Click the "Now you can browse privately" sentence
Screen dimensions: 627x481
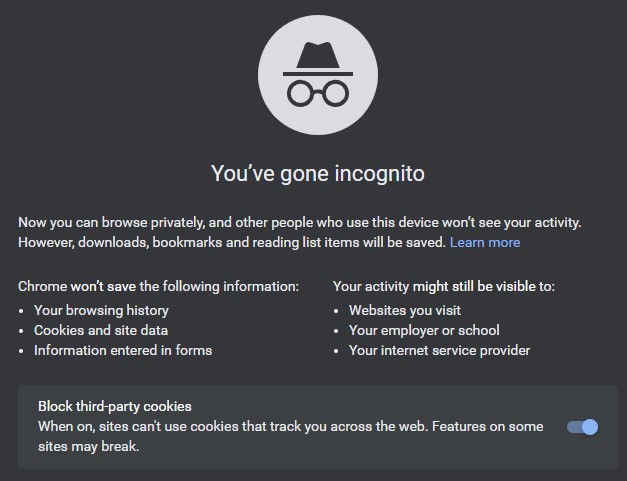pos(300,222)
